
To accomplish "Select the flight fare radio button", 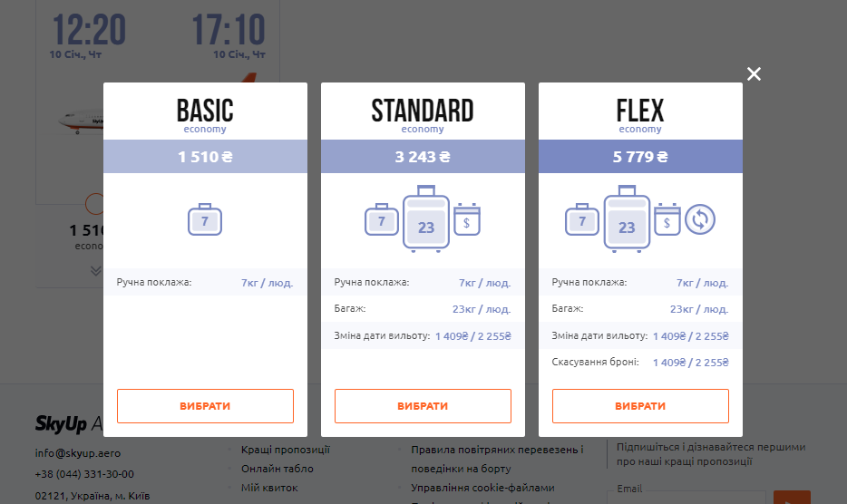I will point(94,204).
